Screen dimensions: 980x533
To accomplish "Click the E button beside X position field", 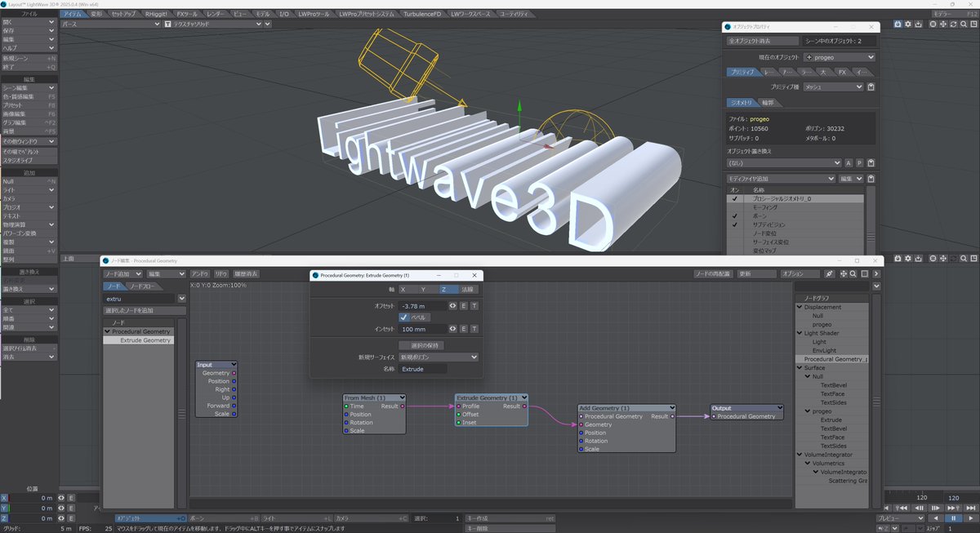I will pos(71,498).
